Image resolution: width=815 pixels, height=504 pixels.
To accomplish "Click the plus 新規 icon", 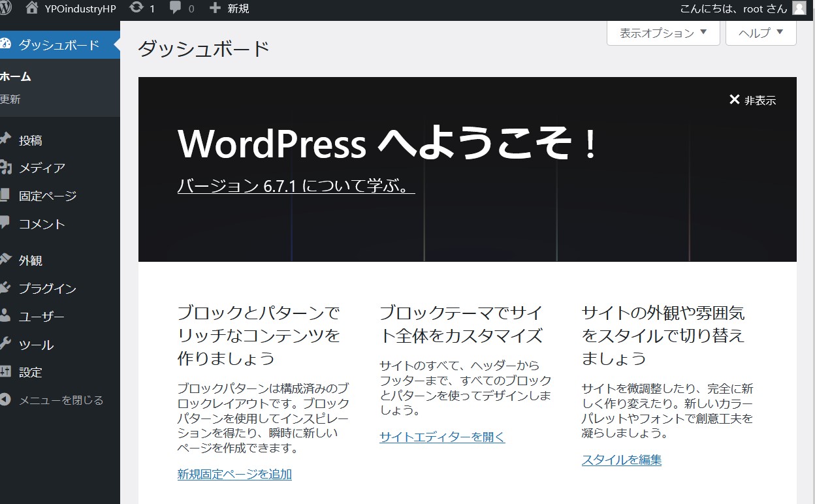I will click(215, 8).
